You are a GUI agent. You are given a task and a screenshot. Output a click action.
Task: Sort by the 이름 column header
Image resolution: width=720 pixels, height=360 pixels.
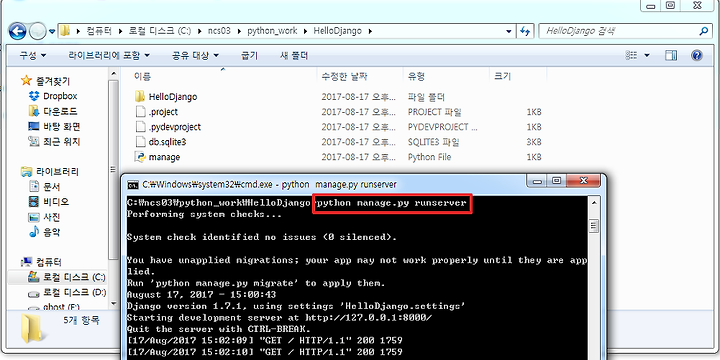click(142, 76)
